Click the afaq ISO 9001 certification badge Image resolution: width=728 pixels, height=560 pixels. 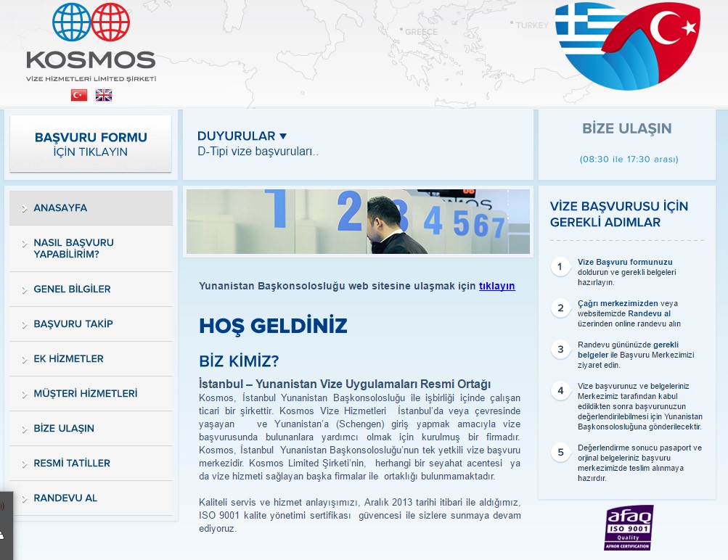[x=629, y=528]
